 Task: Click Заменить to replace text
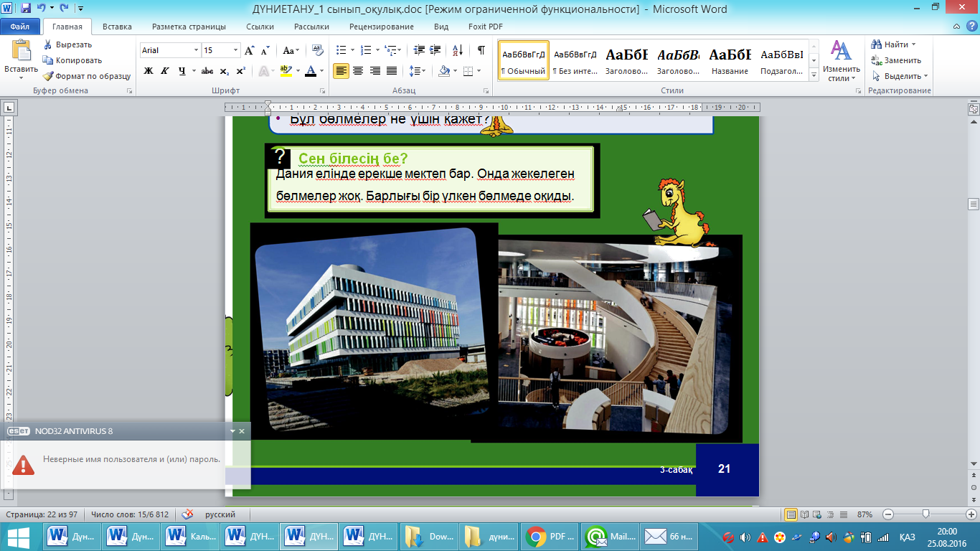pos(896,60)
